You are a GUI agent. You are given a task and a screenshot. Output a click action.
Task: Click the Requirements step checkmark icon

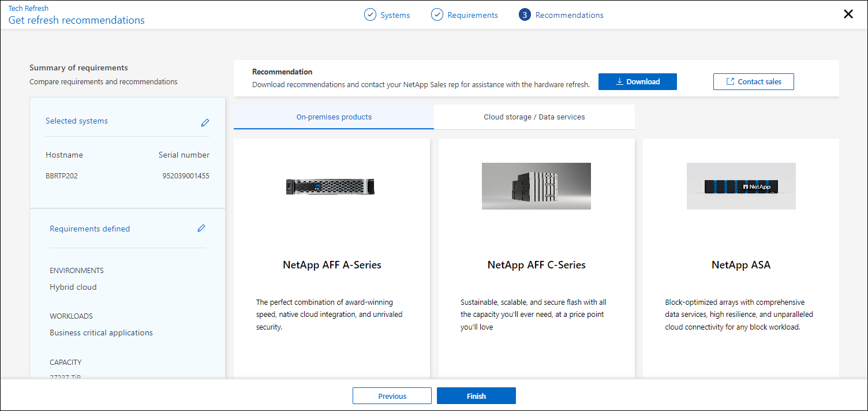437,14
